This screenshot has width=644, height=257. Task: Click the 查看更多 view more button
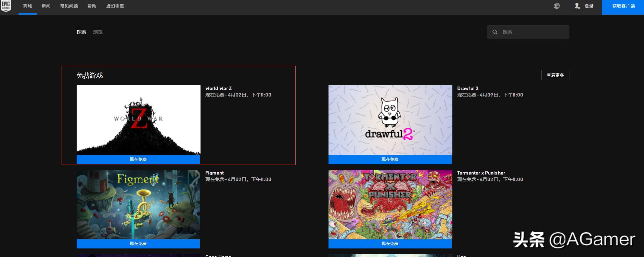pyautogui.click(x=555, y=75)
